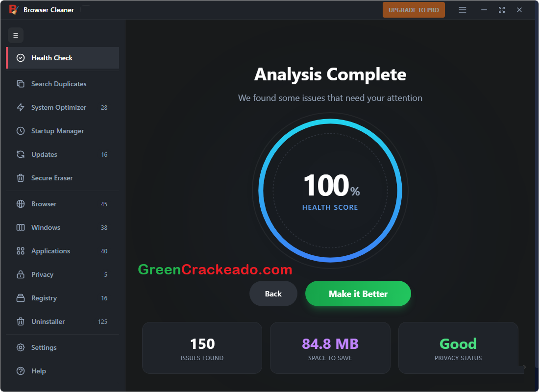Open the Windows cleaning category

coord(46,227)
